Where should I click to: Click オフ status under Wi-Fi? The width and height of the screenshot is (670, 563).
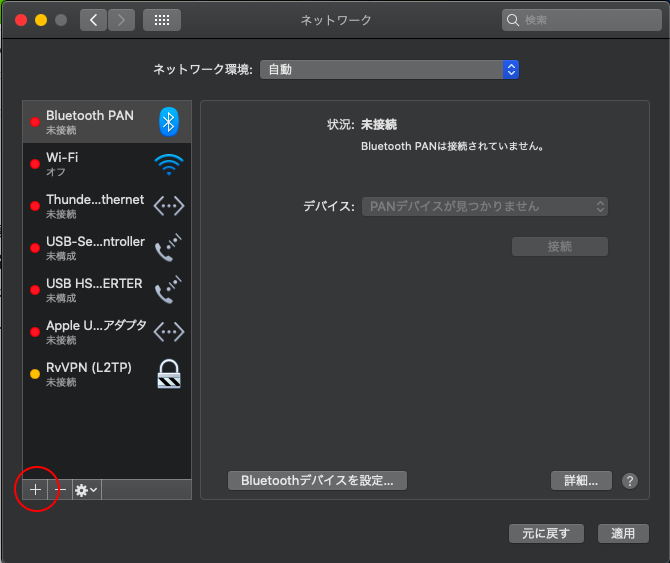coord(56,172)
